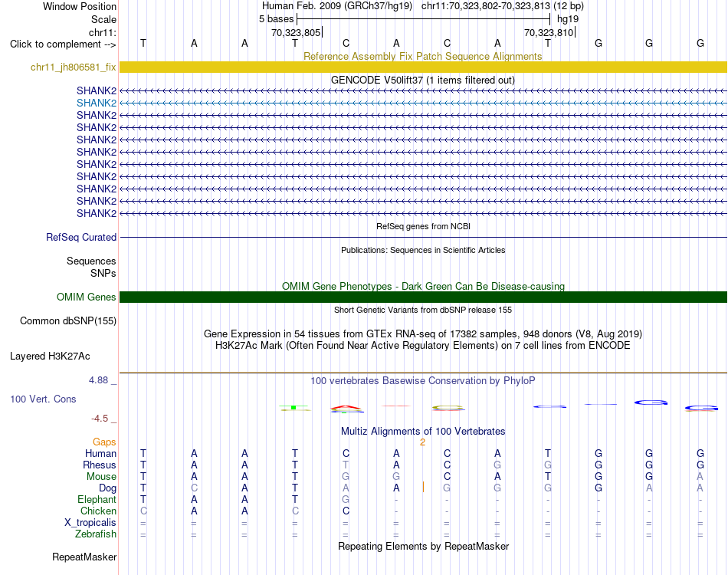728x575 pixels.
Task: Click the yellow fix patch alignment bar
Action: (x=423, y=67)
